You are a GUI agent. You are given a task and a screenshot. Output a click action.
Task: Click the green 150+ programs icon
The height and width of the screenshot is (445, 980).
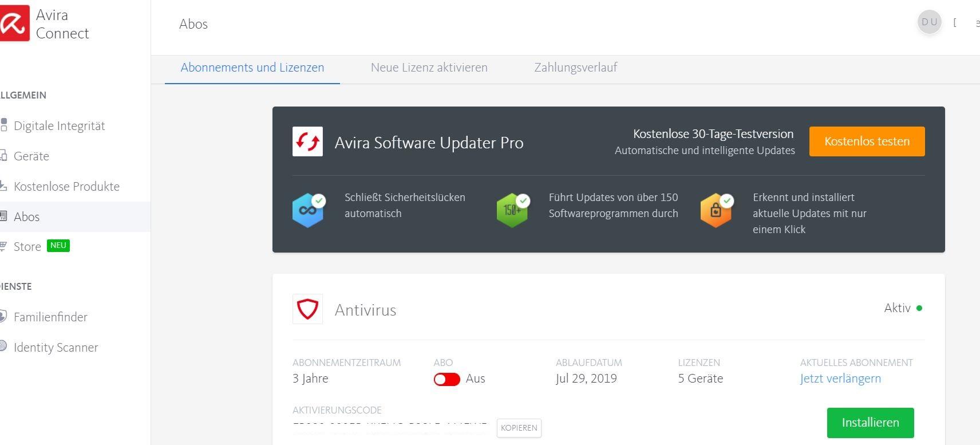pos(512,210)
